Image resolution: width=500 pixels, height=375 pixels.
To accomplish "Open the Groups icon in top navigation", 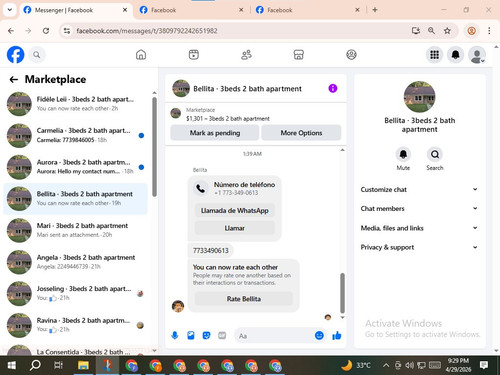I will pos(351,55).
